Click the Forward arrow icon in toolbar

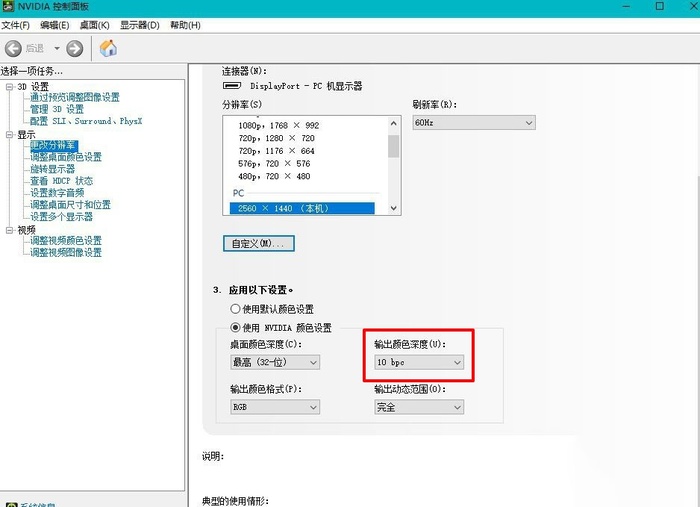[x=75, y=48]
